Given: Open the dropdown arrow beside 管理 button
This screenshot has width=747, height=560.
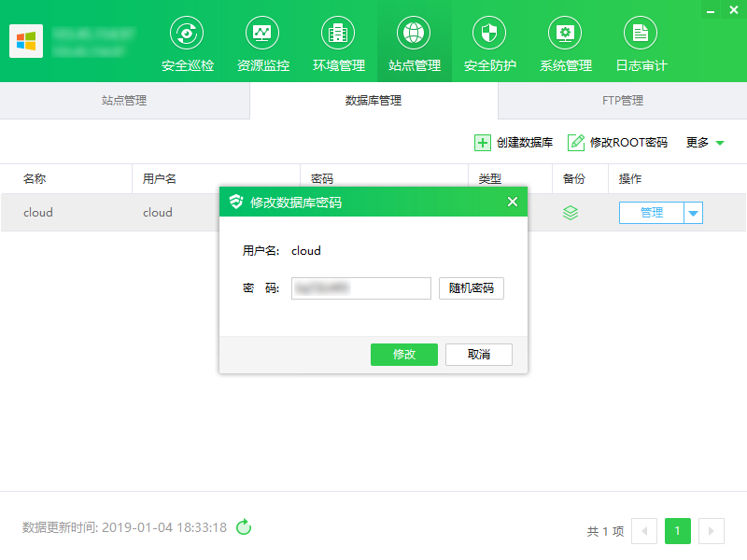Looking at the screenshot, I should [x=693, y=213].
